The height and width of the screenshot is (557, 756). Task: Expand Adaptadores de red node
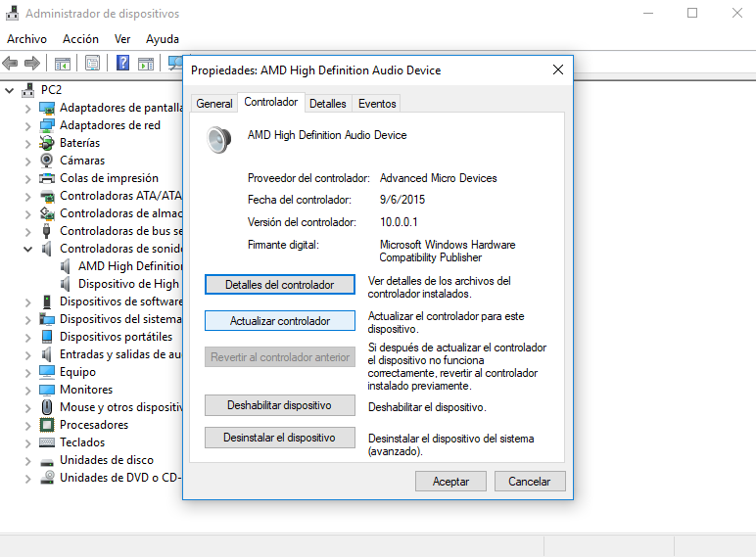(x=28, y=126)
